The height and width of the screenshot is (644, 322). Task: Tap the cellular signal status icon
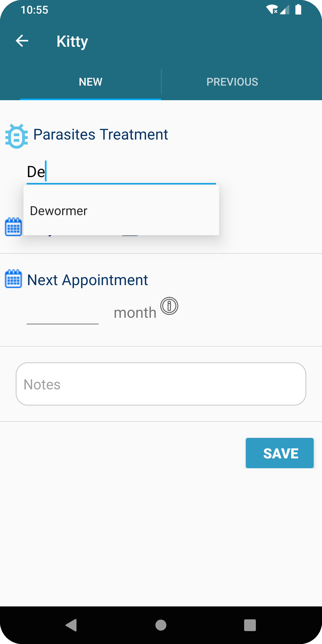pos(285,10)
